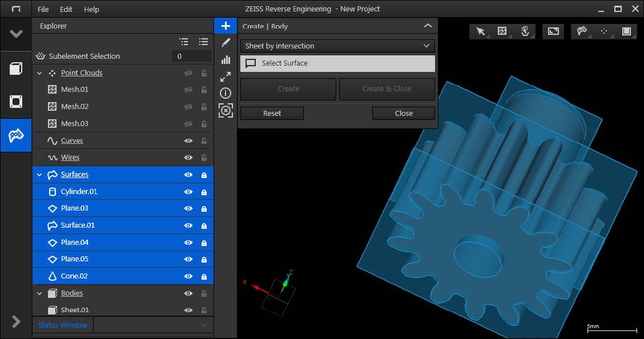Collapse the Create | Body panel chevron
The height and width of the screenshot is (339, 644).
point(428,26)
